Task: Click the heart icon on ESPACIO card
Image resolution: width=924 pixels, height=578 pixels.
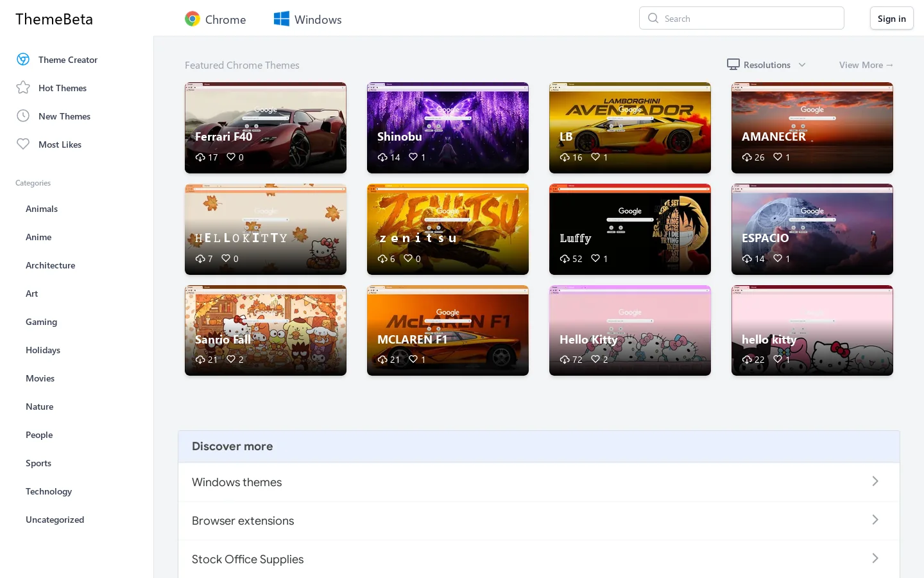Action: [x=778, y=258]
